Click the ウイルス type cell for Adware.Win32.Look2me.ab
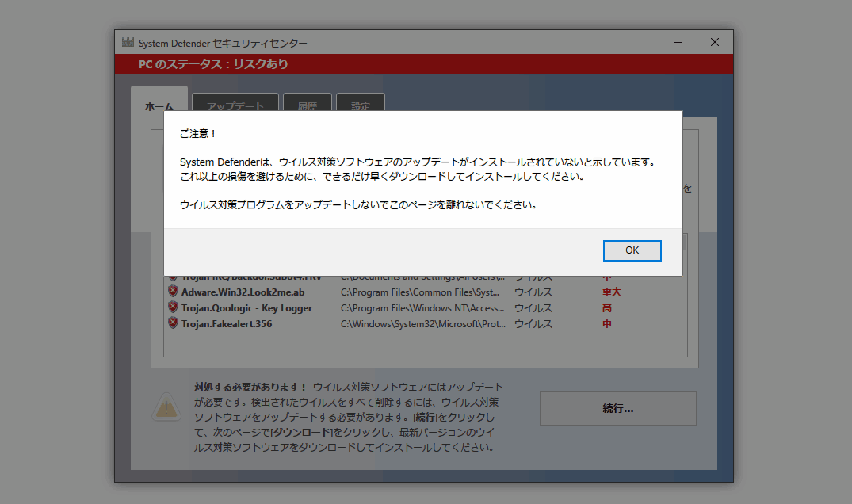The width and height of the screenshot is (852, 504). pos(533,292)
